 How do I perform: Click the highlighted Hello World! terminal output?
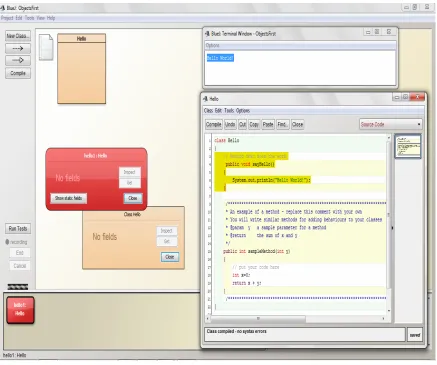click(220, 58)
